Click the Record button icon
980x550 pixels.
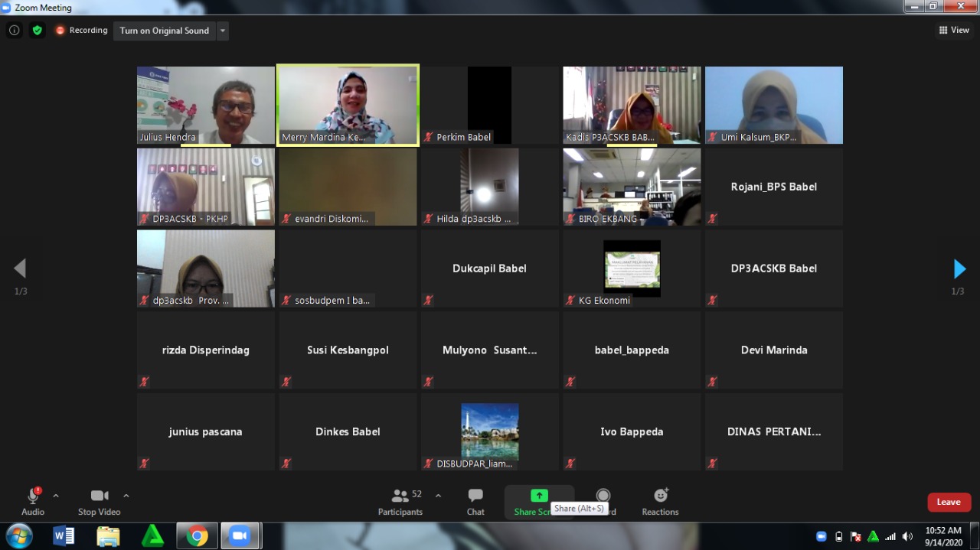click(603, 496)
